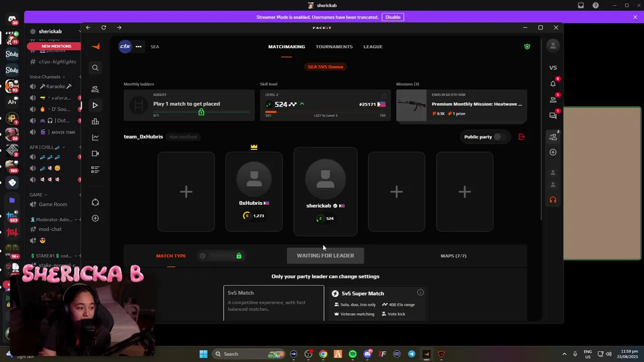The height and width of the screenshot is (362, 644).
Task: Go back in FACEIT navigation
Action: (88, 28)
